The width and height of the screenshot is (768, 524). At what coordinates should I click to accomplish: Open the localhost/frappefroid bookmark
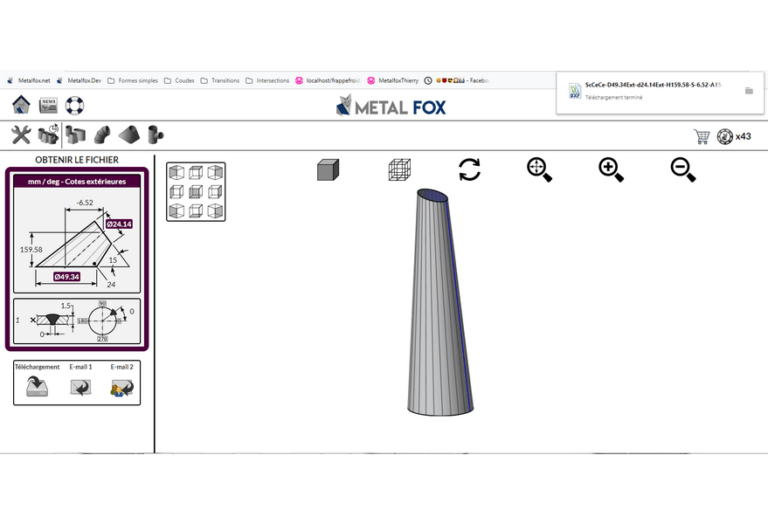[328, 80]
